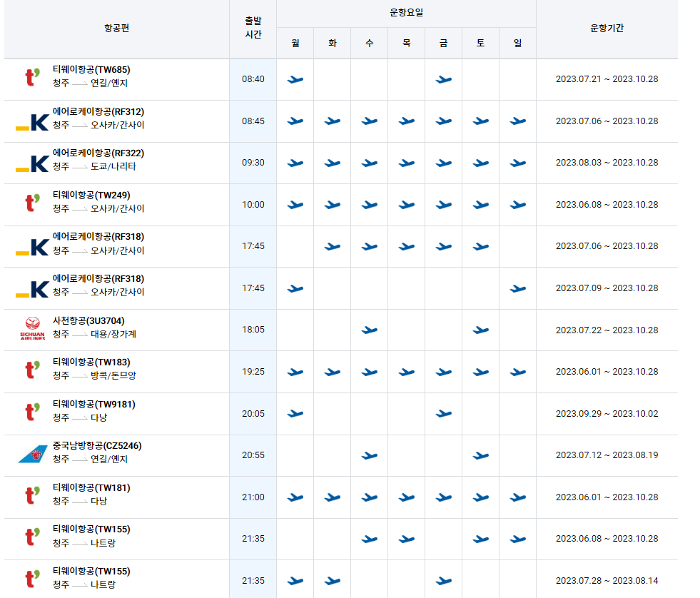This screenshot has width=700, height=598.
Task: Click departure time 20:55
Action: (253, 455)
